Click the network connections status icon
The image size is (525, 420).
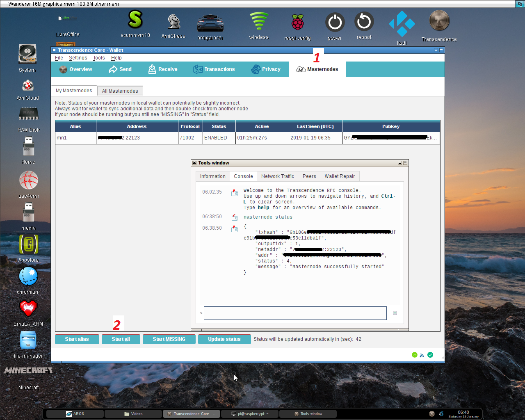pyautogui.click(x=422, y=355)
